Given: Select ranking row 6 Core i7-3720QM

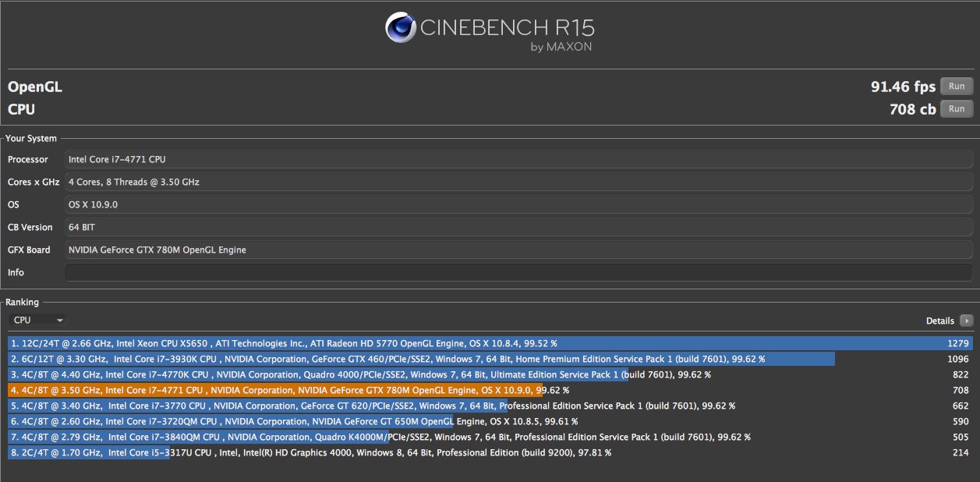Looking at the screenshot, I should pyautogui.click(x=490, y=421).
